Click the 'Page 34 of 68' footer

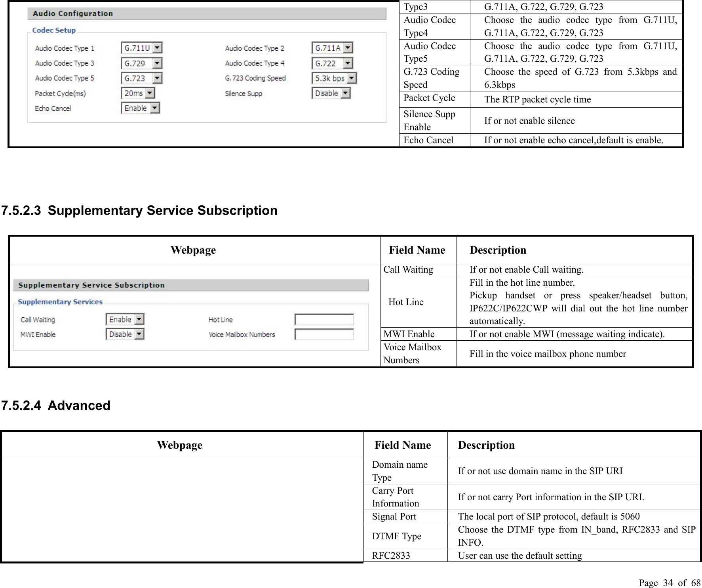pos(670,583)
